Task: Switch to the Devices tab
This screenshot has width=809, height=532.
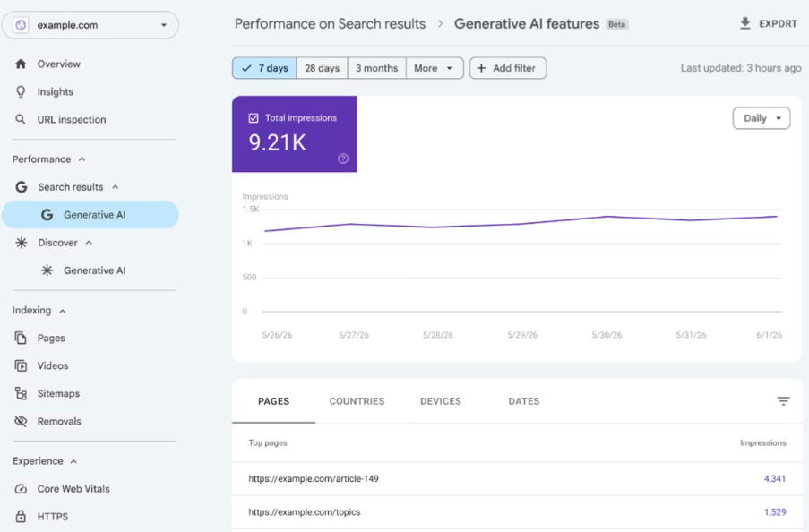Action: tap(441, 401)
